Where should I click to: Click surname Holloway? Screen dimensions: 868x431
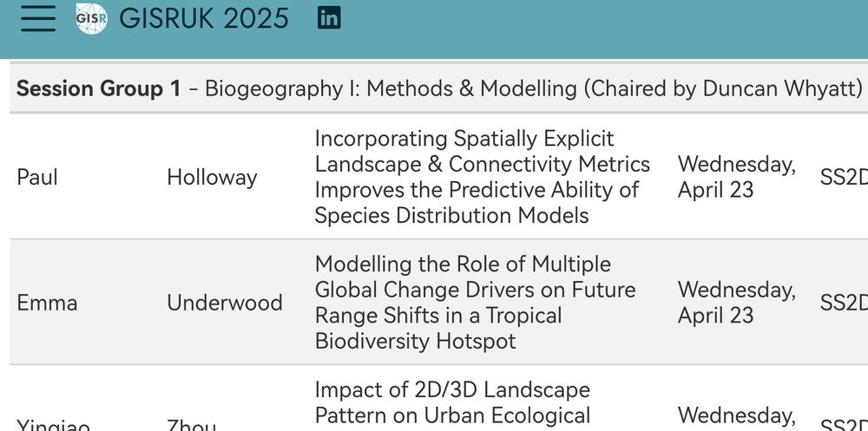coord(212,177)
